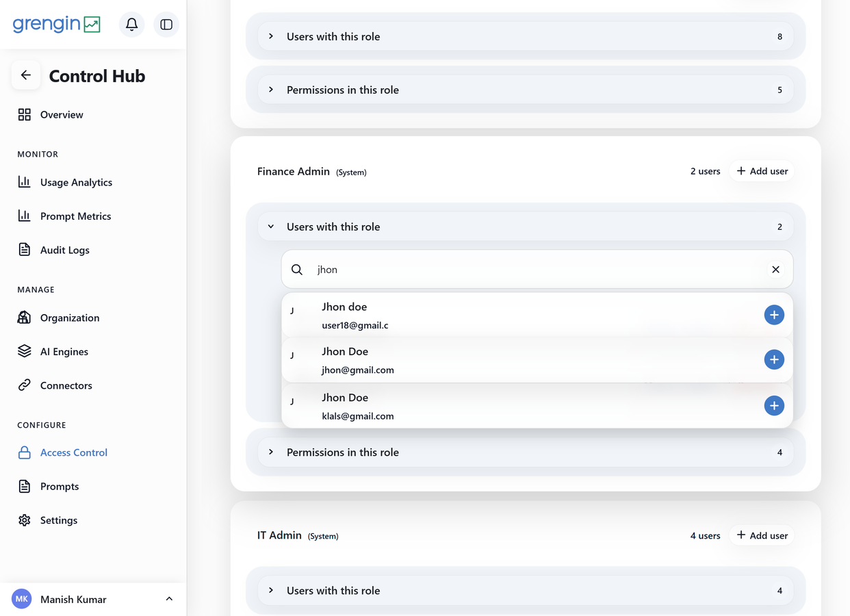Image resolution: width=850 pixels, height=616 pixels.
Task: Collapse Finance Admin Users with this role
Action: 526,227
